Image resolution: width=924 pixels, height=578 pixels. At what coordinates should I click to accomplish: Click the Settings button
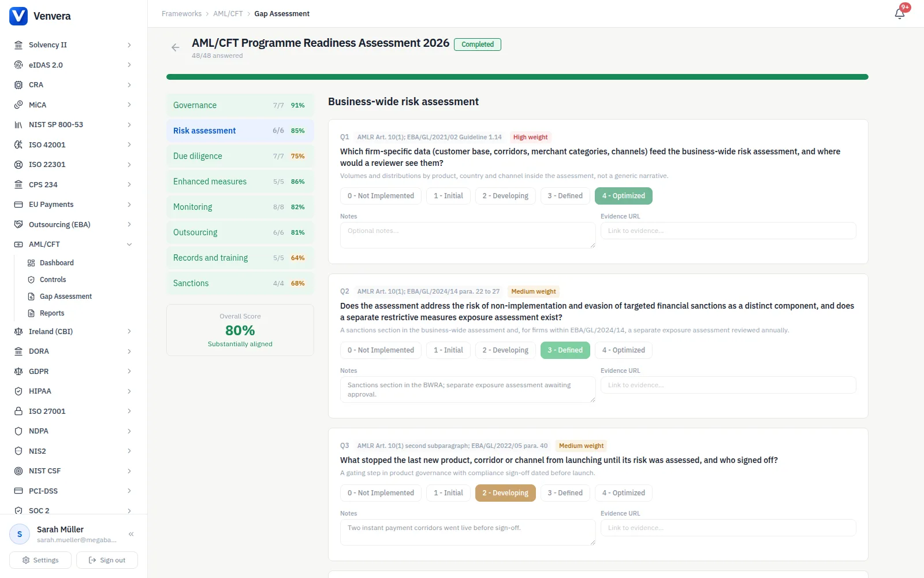[40, 560]
